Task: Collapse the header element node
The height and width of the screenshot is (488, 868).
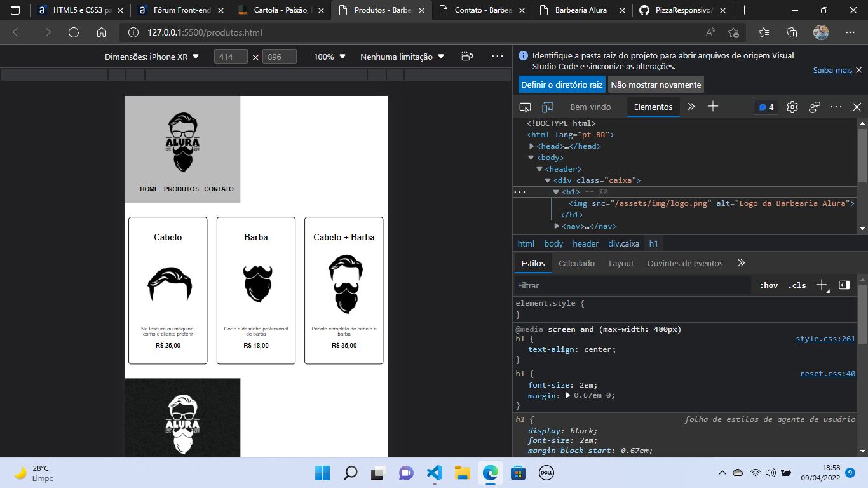Action: (x=539, y=169)
